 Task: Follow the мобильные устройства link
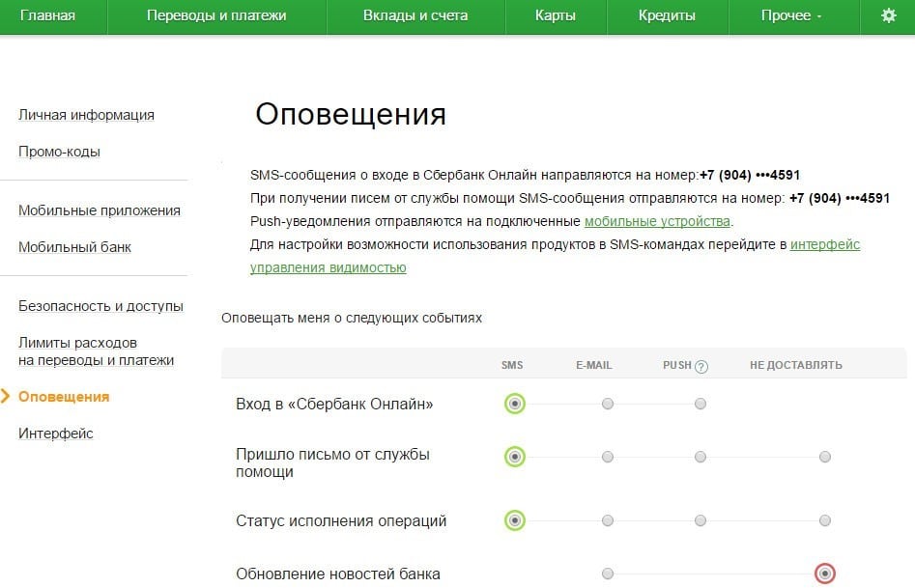[x=657, y=222]
